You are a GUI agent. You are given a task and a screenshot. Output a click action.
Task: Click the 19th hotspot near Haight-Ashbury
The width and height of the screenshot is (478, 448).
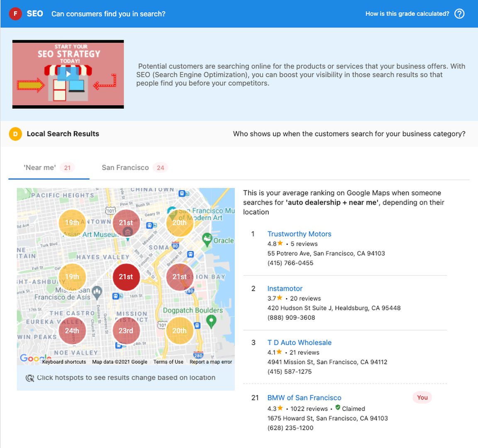point(72,277)
